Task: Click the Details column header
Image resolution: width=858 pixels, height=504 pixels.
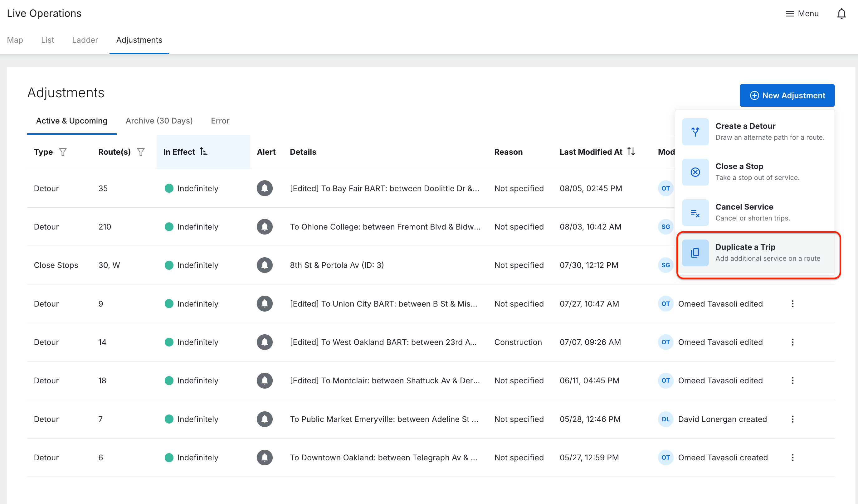Action: [x=303, y=152]
